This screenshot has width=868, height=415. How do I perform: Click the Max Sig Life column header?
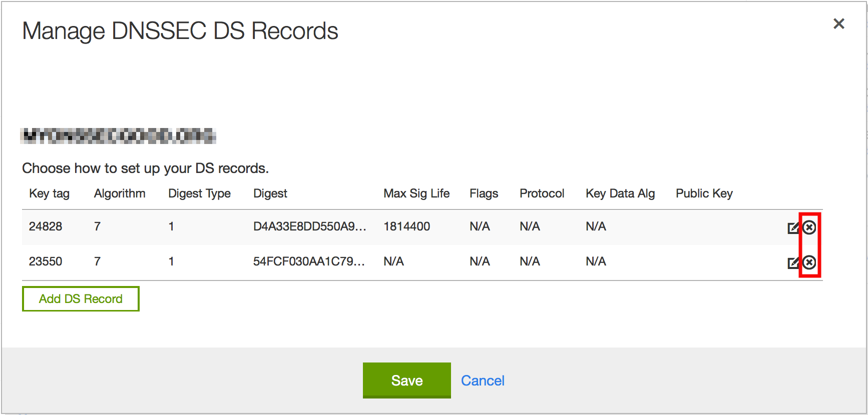(416, 193)
